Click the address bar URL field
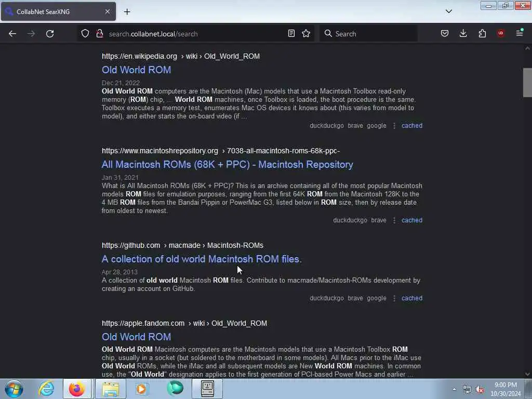Viewport: 532px width, 399px height. pos(195,34)
